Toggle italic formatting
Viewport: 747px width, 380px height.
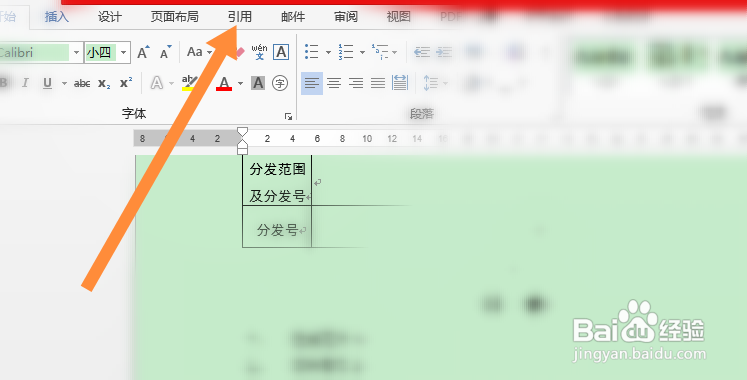pos(25,83)
